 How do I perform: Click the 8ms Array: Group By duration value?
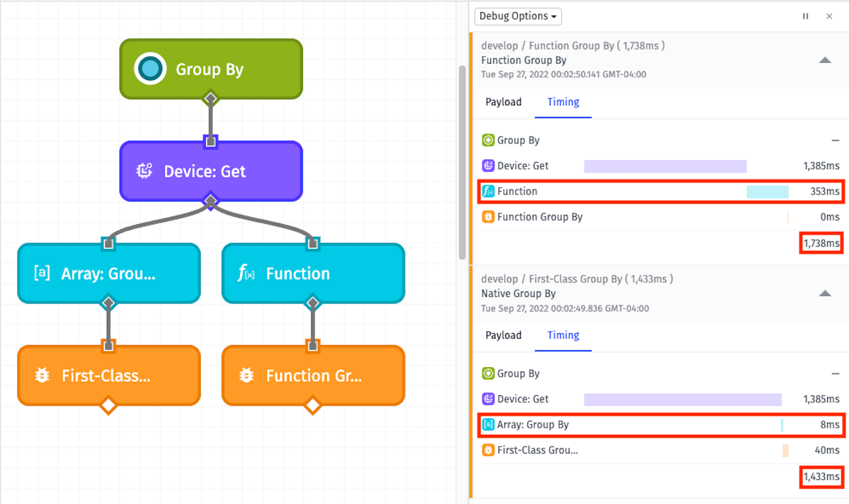pyautogui.click(x=830, y=425)
